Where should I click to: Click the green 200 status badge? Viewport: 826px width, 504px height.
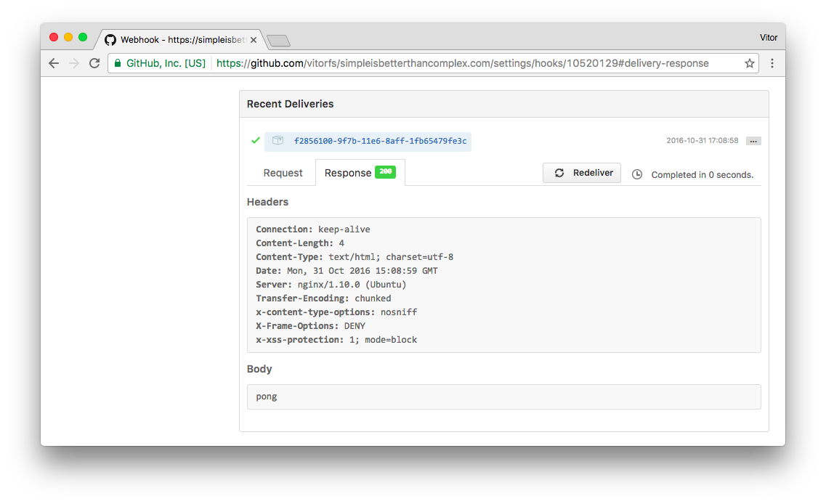coord(385,171)
